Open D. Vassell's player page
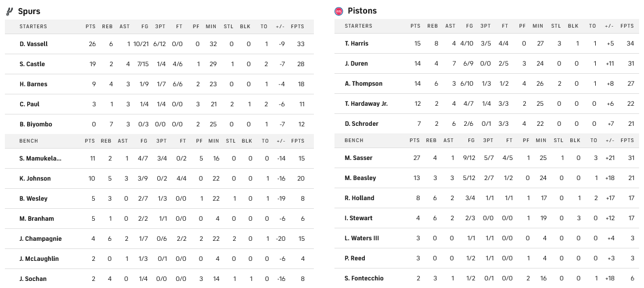Viewport: 644px width, 288px height. click(x=33, y=44)
